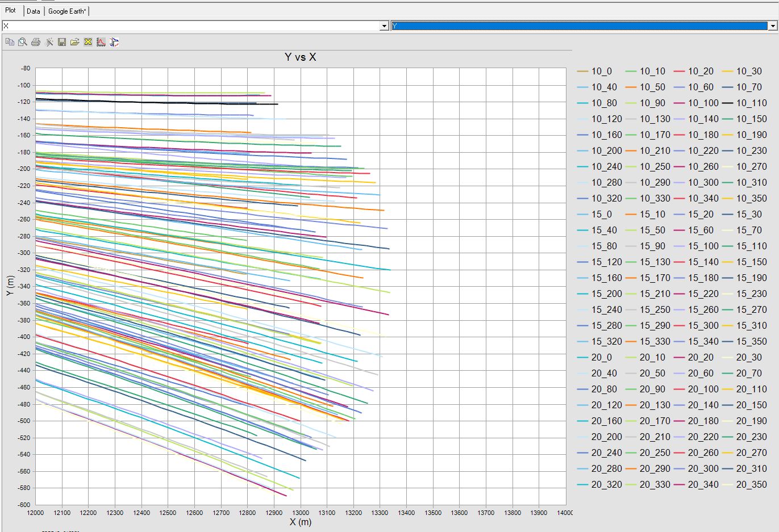Screen dimensions: 779x532
Task: Select the 15_0 legend label
Action: click(x=601, y=215)
